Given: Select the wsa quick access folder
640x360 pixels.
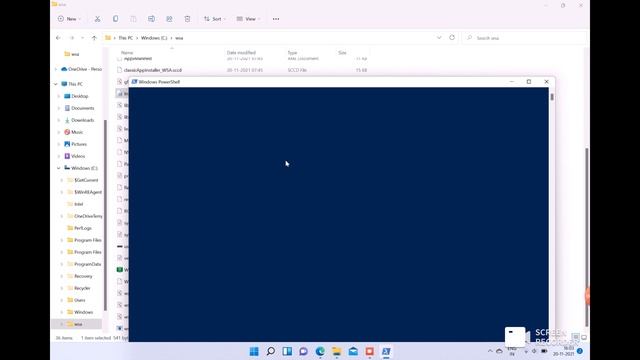Looking at the screenshot, I should tap(75, 54).
